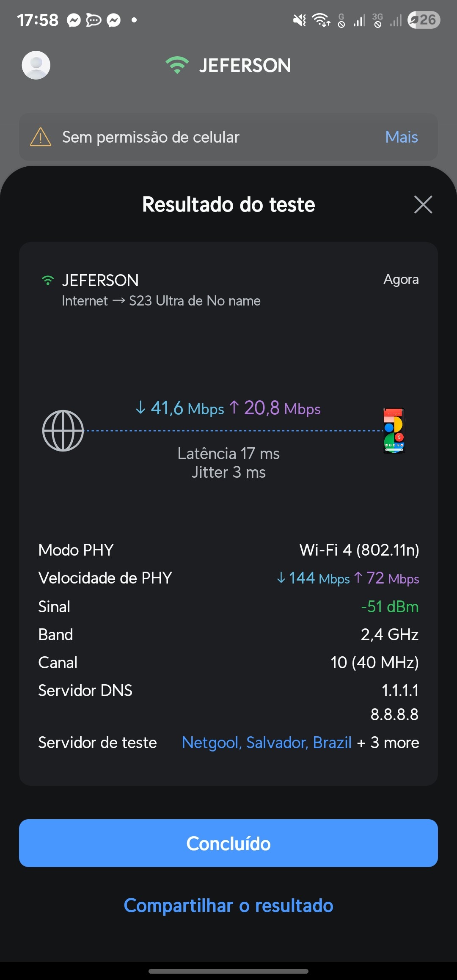
Task: Tap Compartilhar o resultado link
Action: [x=228, y=906]
